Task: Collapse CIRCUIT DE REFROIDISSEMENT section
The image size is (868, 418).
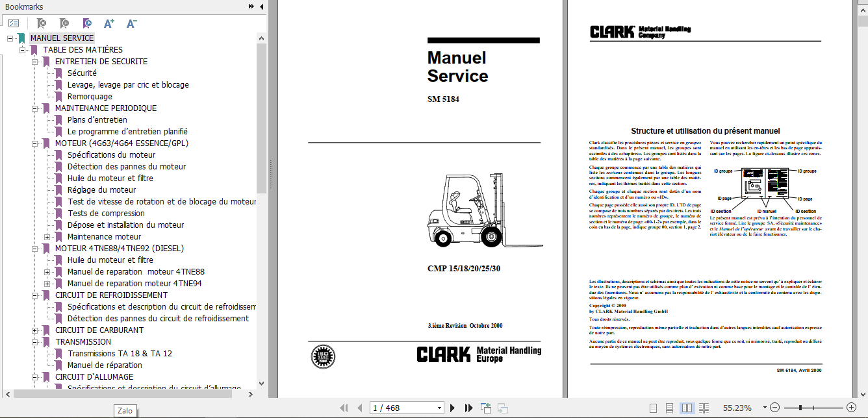Action: pyautogui.click(x=34, y=295)
